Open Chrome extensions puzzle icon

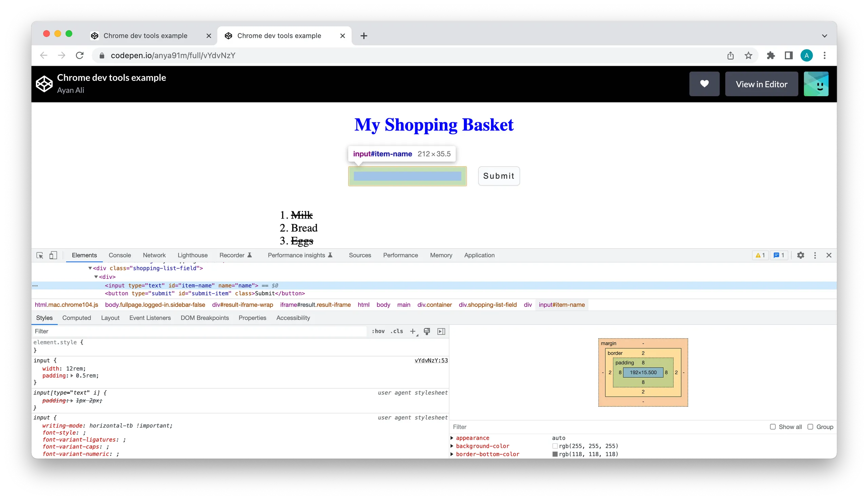770,55
